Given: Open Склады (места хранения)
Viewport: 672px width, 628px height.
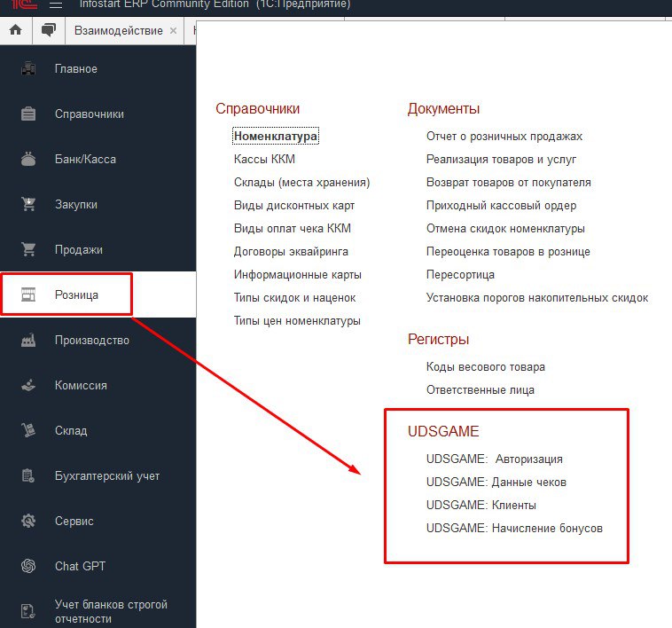Looking at the screenshot, I should tap(301, 182).
